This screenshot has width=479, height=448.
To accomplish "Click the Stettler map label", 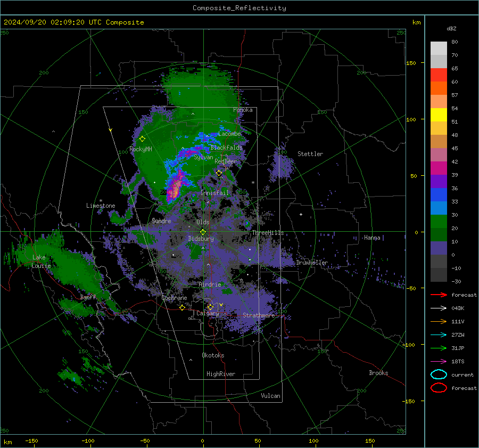I will [x=310, y=154].
